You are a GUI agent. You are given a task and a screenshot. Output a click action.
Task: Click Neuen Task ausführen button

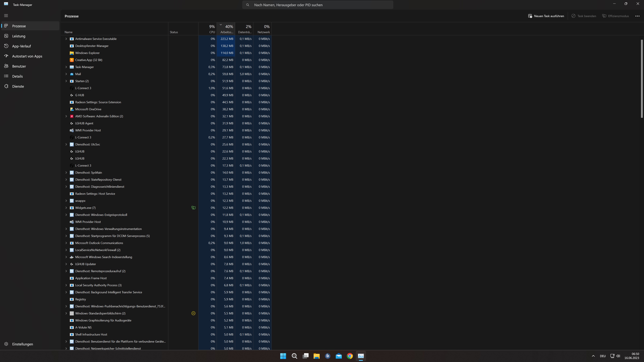pyautogui.click(x=546, y=16)
